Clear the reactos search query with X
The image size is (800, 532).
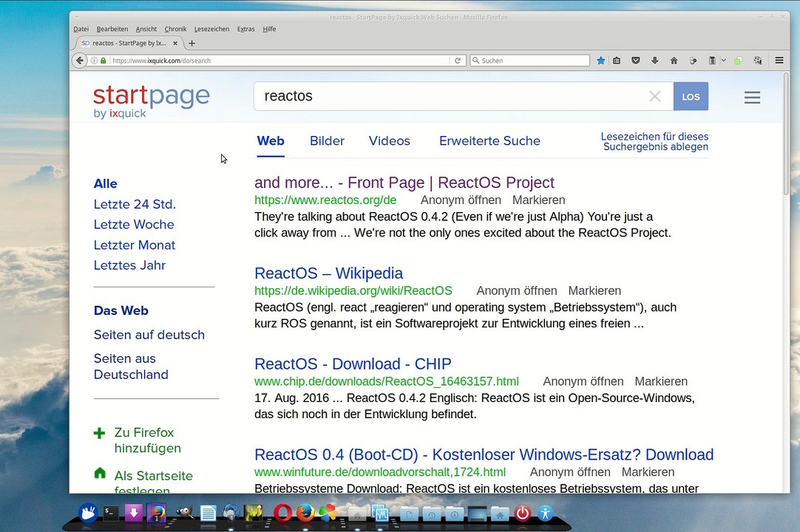tap(655, 96)
